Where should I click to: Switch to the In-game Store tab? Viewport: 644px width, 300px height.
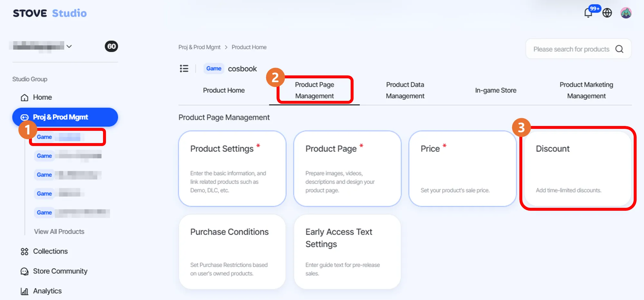[x=496, y=91]
